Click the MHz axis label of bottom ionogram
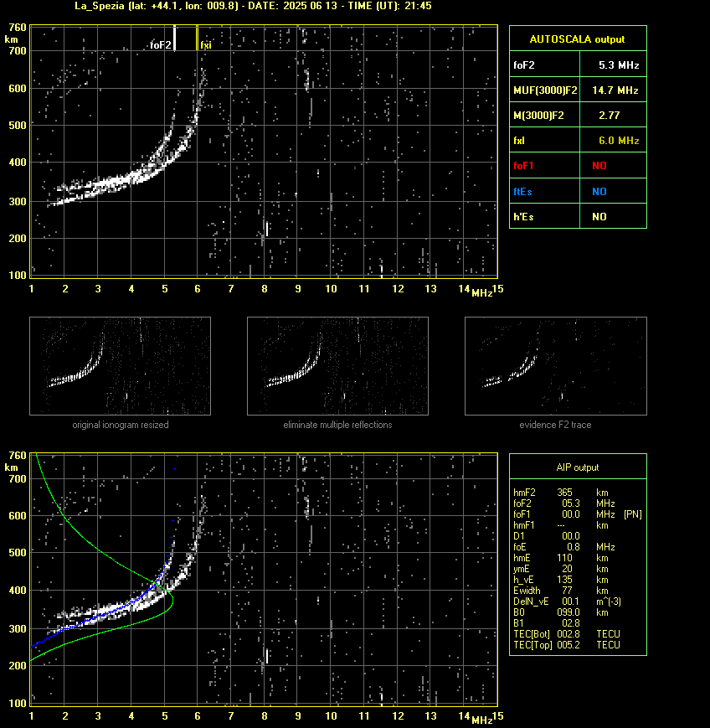This screenshot has height=728, width=710. coord(481,720)
